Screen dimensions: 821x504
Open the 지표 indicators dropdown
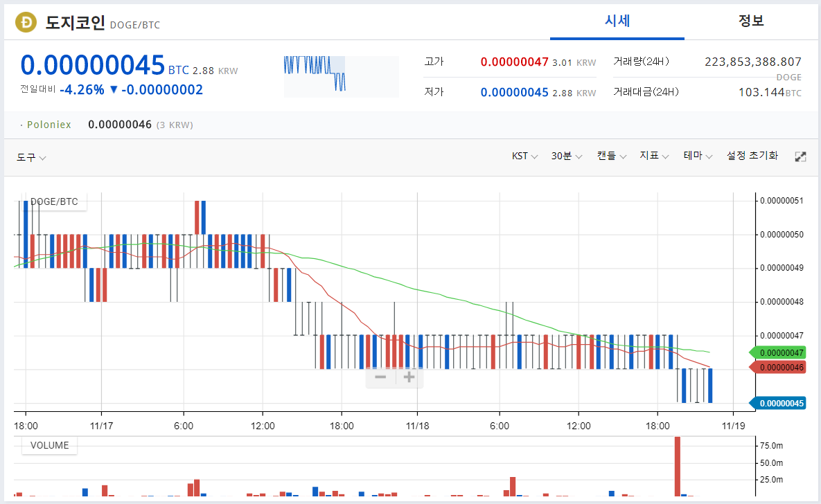click(655, 156)
